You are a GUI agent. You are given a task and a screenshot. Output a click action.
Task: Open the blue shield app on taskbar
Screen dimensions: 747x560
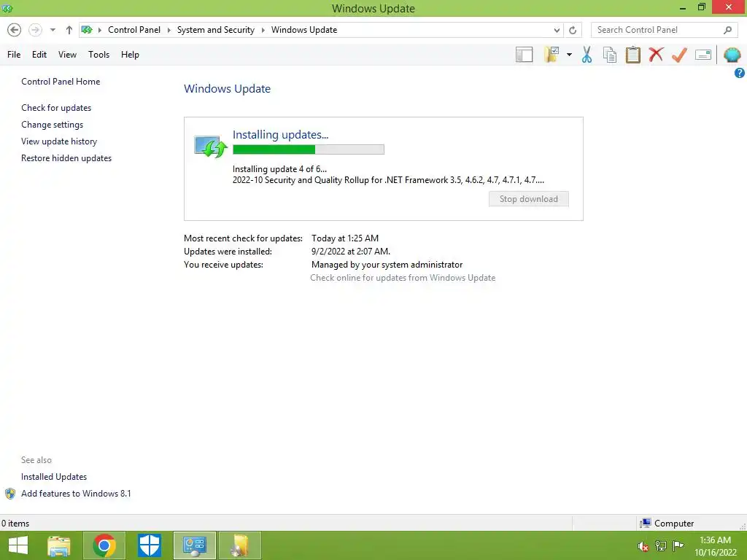click(x=150, y=545)
